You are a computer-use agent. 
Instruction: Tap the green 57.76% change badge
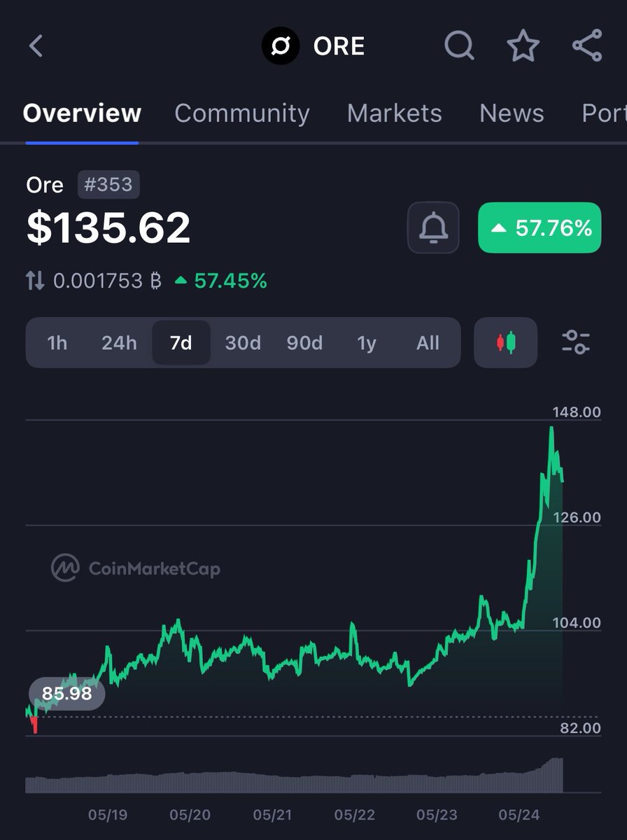[x=540, y=227]
